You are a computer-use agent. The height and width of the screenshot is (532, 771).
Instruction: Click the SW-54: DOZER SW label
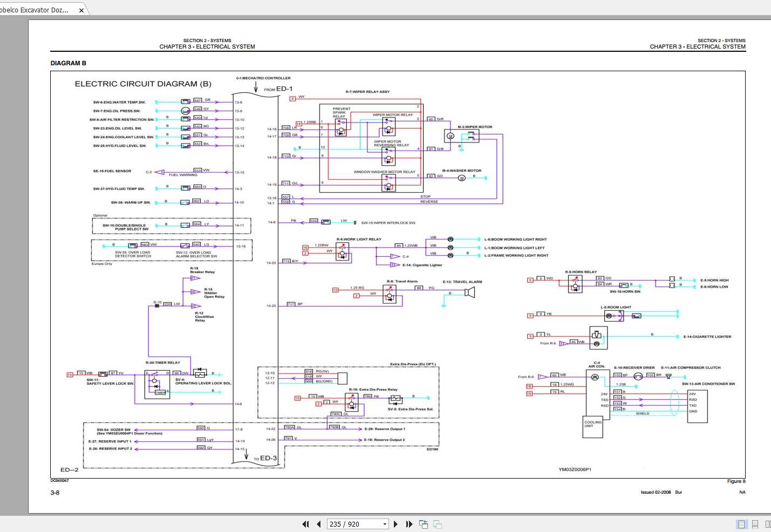click(x=114, y=430)
